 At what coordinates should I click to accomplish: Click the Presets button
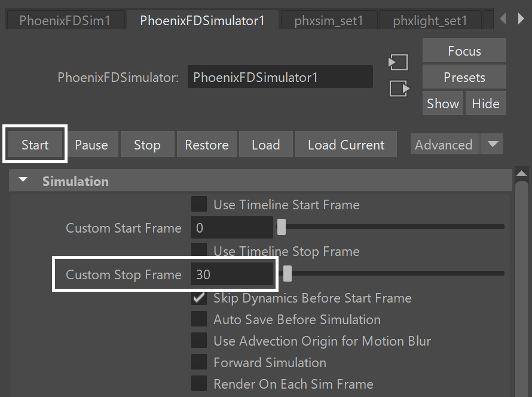tap(464, 77)
